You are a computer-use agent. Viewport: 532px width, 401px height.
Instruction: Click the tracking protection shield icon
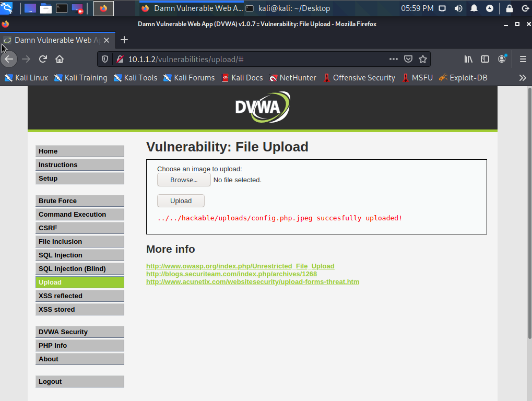coord(105,59)
